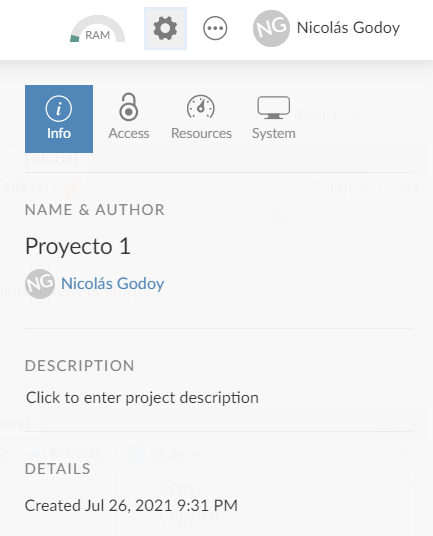
Task: Open the gear settings icon
Action: tap(165, 28)
